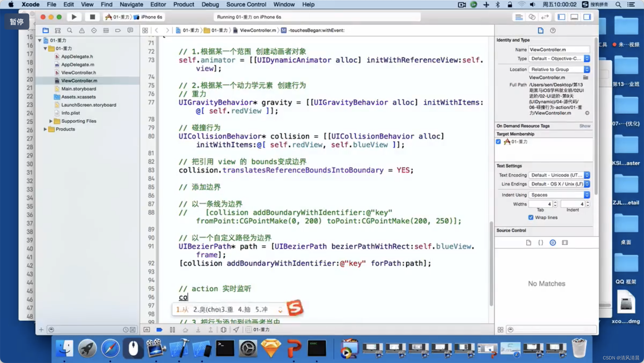Open the Location Relative to Group dropdown

pos(559,70)
